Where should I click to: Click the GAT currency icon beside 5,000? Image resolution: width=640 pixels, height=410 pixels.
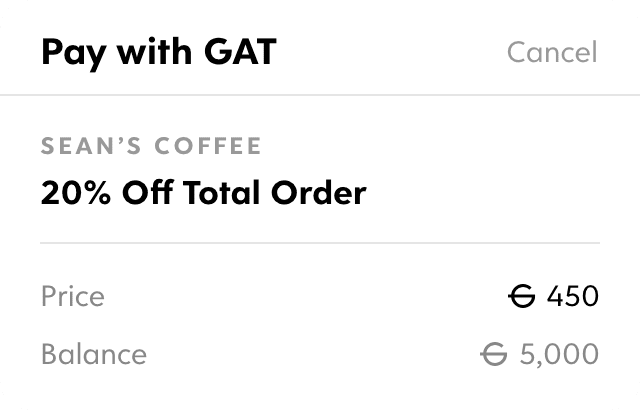point(493,354)
